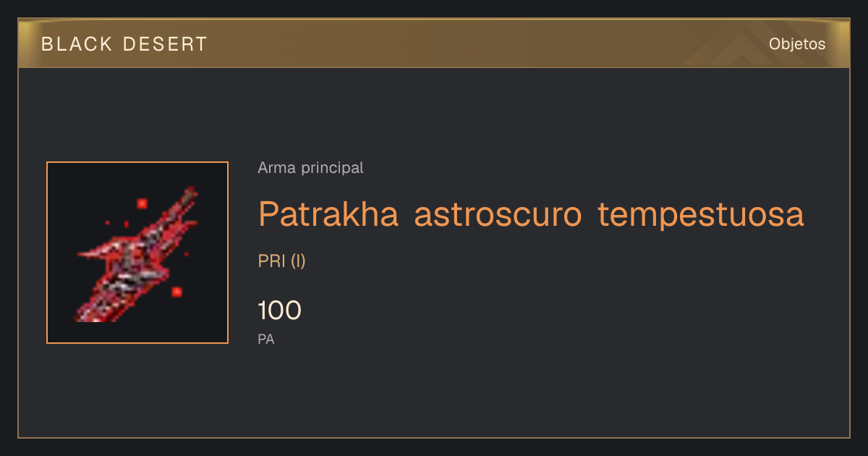Click the lower-right red spark in icon

pyautogui.click(x=176, y=292)
